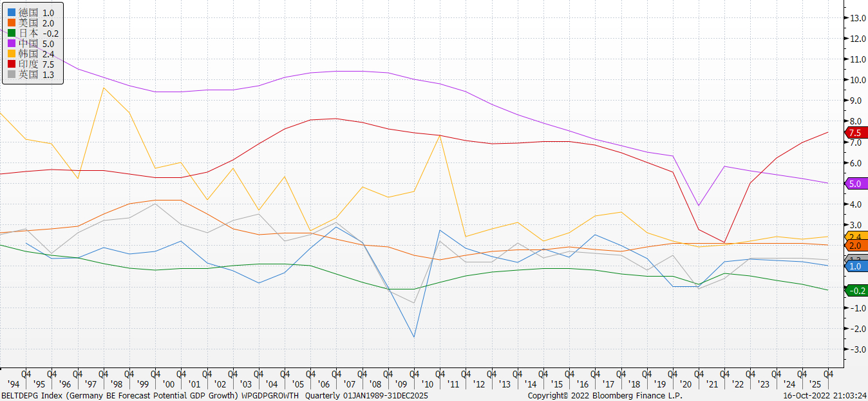Click the red 7.5 value flag on right axis
This screenshot has height=401, width=868.
pos(854,133)
